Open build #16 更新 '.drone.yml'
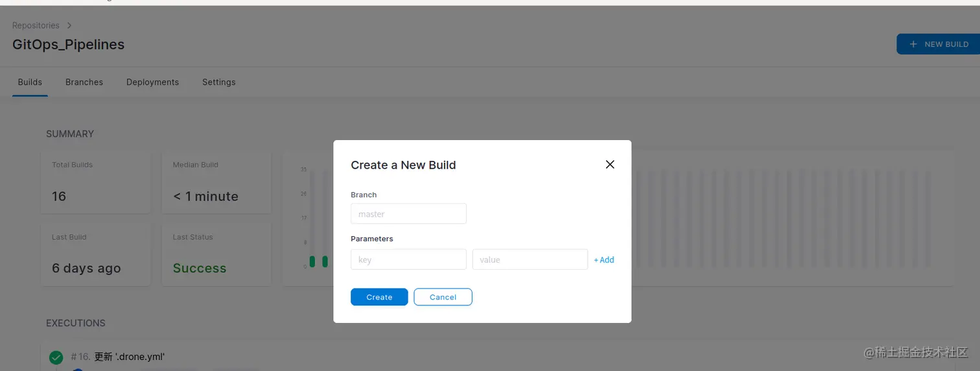This screenshot has width=980, height=371. point(117,357)
